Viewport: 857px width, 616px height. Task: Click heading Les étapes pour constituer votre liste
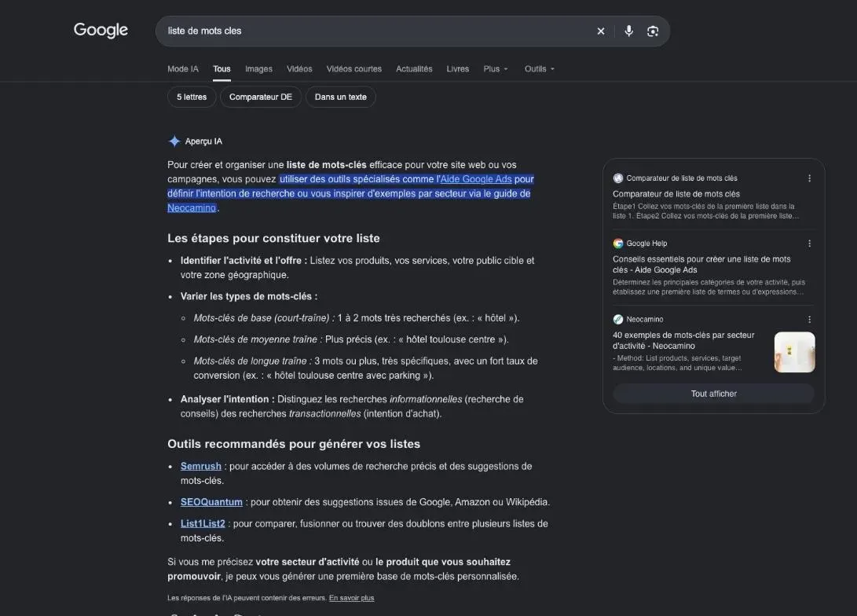274,238
